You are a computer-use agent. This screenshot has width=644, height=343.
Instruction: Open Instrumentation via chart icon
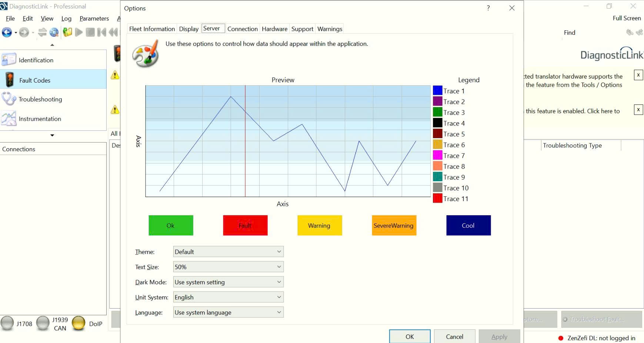pos(9,119)
